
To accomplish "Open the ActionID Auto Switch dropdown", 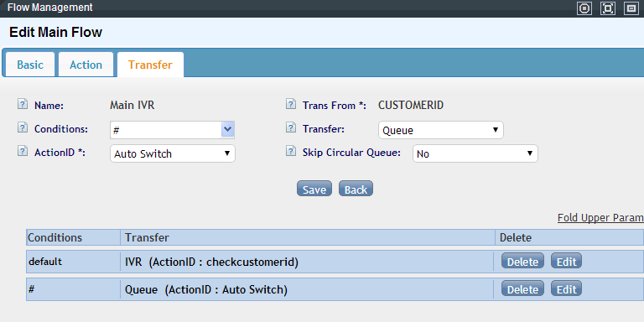I will coord(173,153).
